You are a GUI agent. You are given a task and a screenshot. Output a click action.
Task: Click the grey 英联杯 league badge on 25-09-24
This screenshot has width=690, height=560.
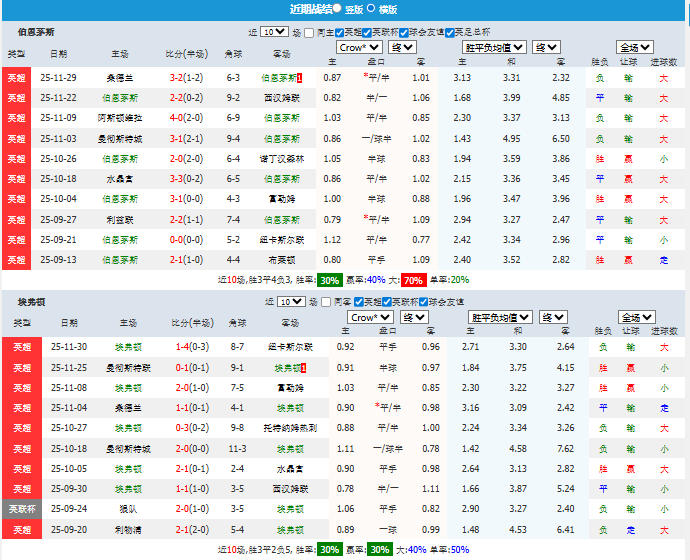pyautogui.click(x=19, y=508)
